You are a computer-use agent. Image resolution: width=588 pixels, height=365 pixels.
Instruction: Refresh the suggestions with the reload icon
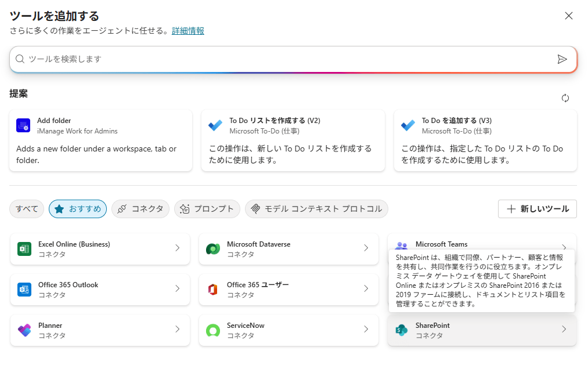(x=565, y=98)
